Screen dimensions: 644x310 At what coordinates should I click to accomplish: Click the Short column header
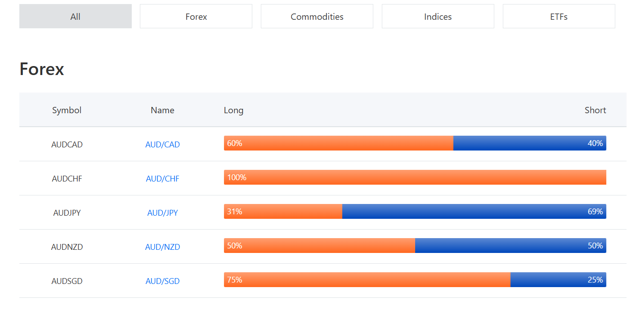point(595,110)
